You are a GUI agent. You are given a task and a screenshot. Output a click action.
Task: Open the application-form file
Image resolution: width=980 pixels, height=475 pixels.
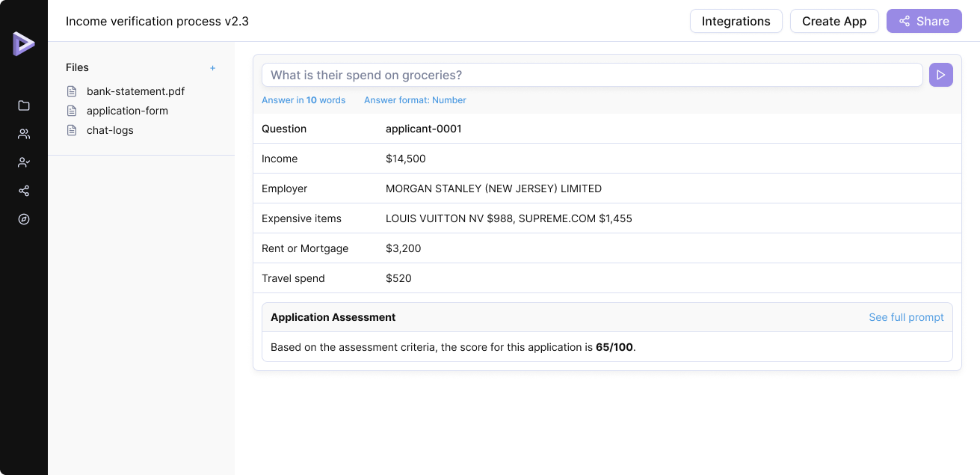127,111
